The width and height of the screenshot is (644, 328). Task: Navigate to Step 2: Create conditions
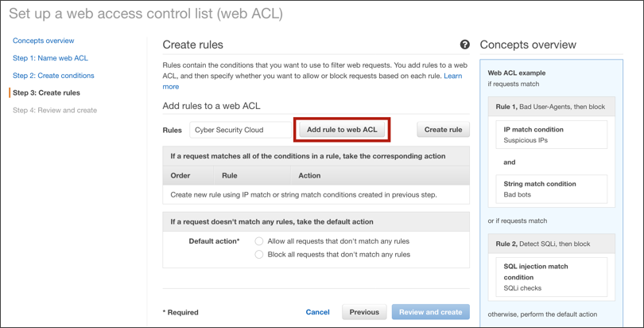pyautogui.click(x=53, y=76)
